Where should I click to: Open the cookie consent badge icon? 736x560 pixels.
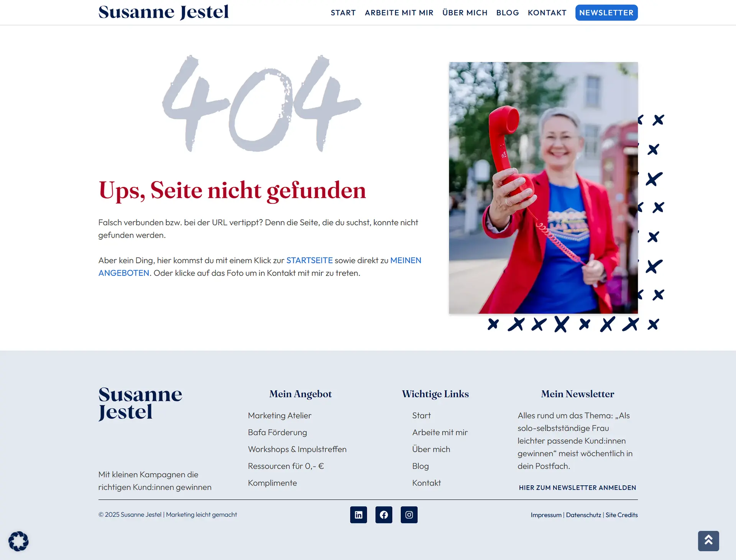18,541
